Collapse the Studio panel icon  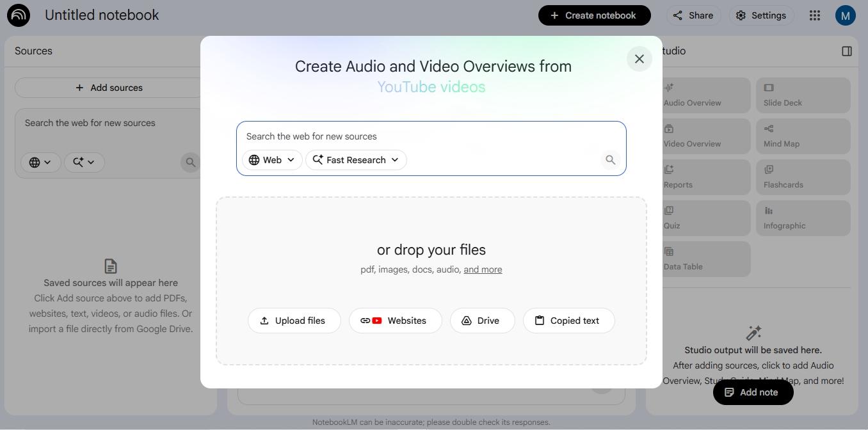(x=847, y=51)
